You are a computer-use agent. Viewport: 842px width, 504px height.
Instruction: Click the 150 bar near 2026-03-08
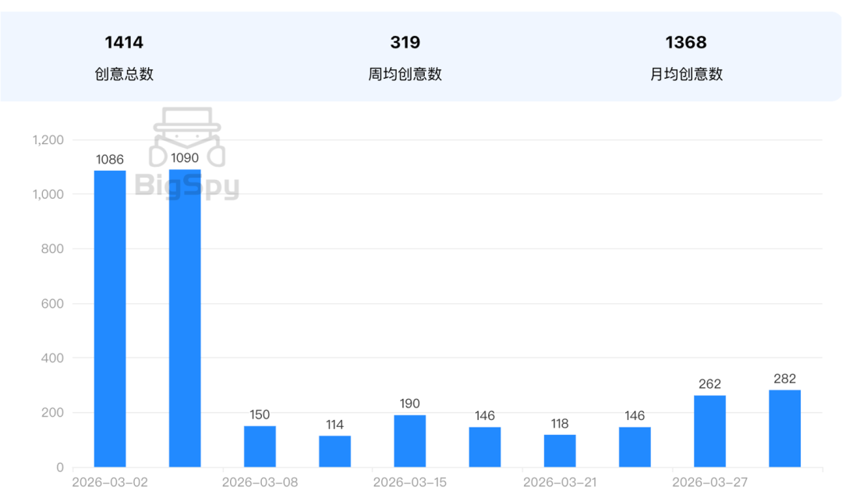(260, 446)
